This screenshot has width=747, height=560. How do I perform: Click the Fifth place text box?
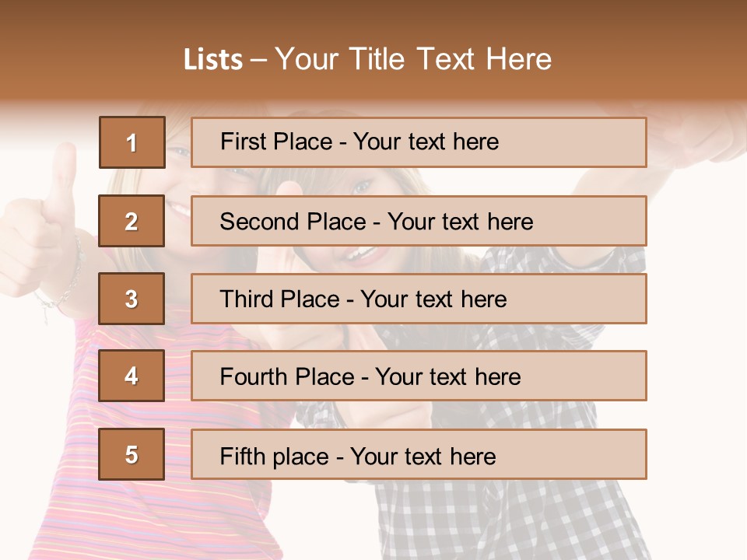419,454
